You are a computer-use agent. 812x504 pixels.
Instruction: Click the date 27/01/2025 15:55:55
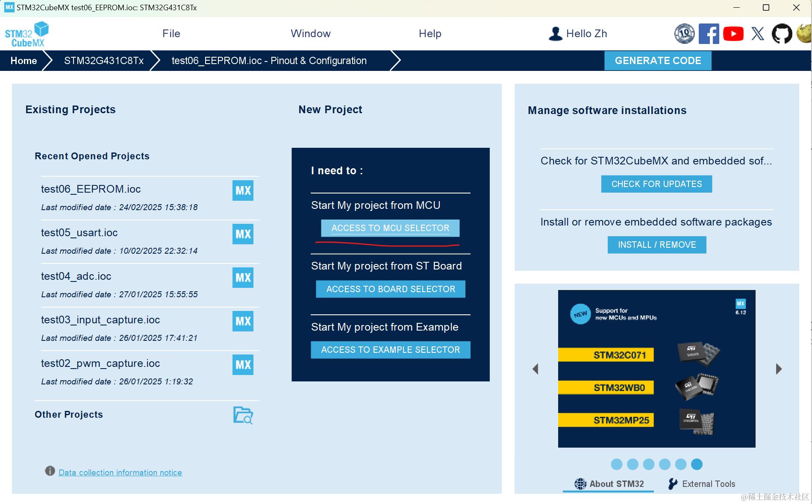[158, 295]
